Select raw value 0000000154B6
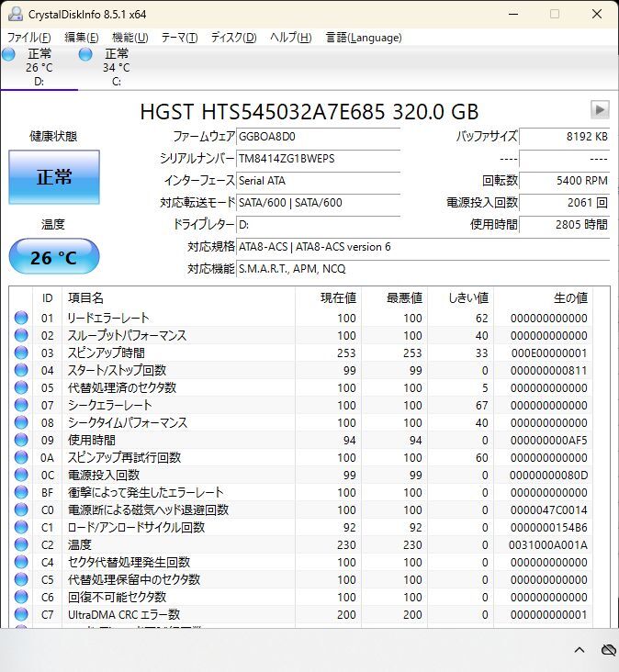Image resolution: width=619 pixels, height=672 pixels. pos(548,528)
